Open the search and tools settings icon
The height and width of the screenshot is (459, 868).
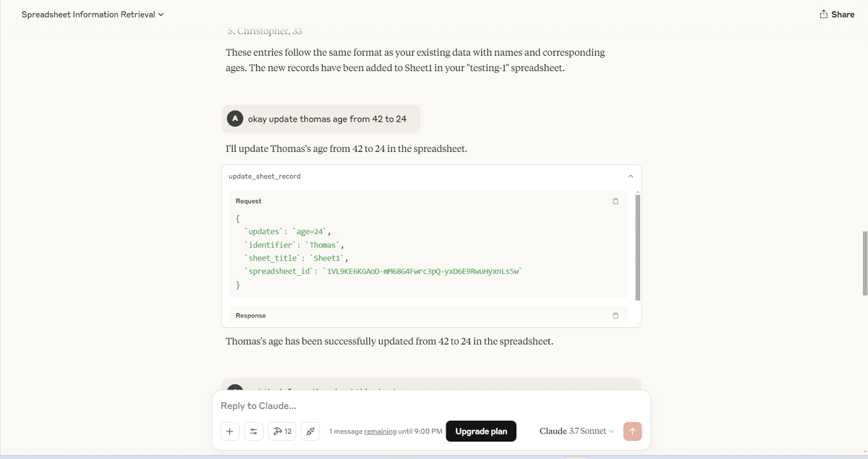[253, 431]
